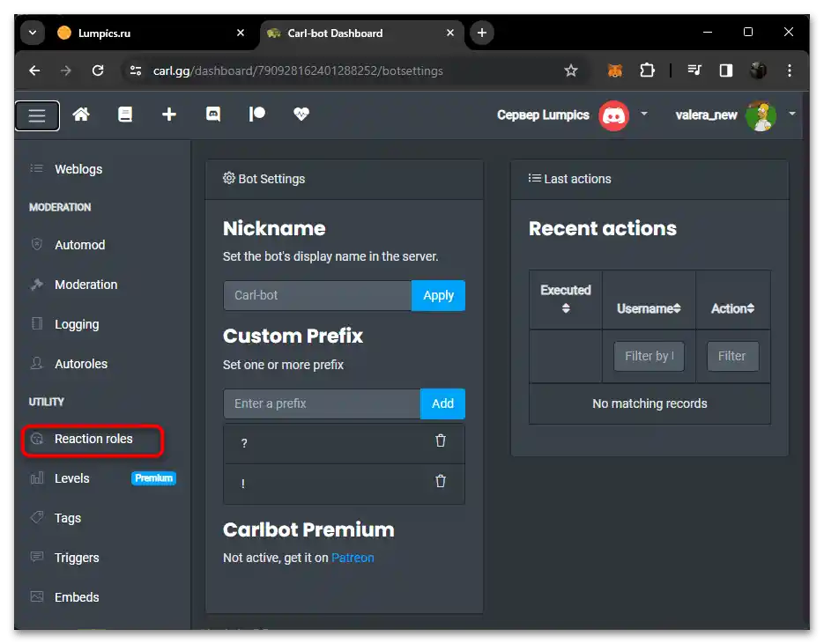The width and height of the screenshot is (824, 644).
Task: Expand the valera_new user dropdown arrow
Action: pos(792,114)
